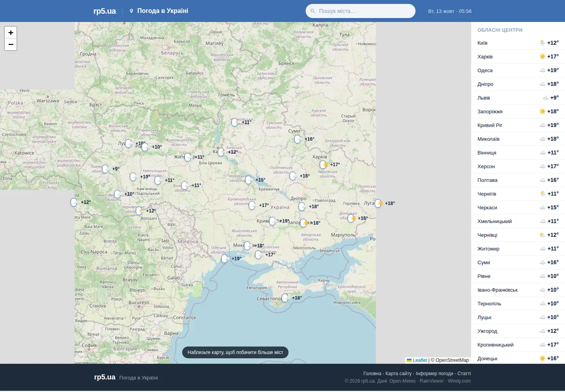Click the Ukrainian flag Leaflet icon
The height and width of the screenshot is (392, 565).
click(409, 360)
